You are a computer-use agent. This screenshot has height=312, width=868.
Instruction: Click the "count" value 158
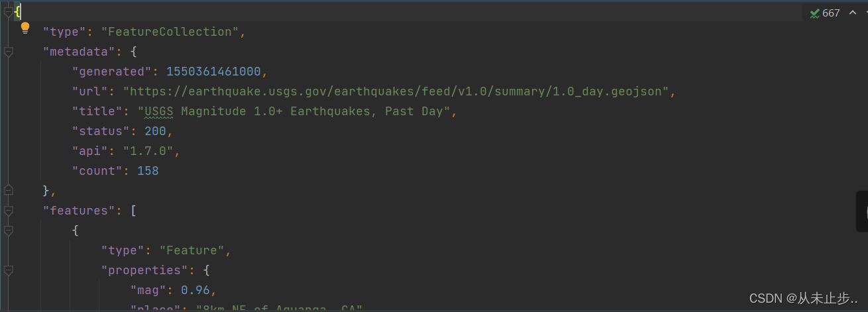[x=148, y=171]
